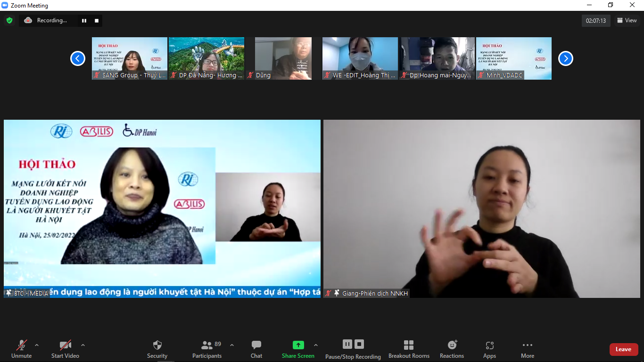The height and width of the screenshot is (362, 644).
Task: Click the Recording... status label
Action: (52, 20)
